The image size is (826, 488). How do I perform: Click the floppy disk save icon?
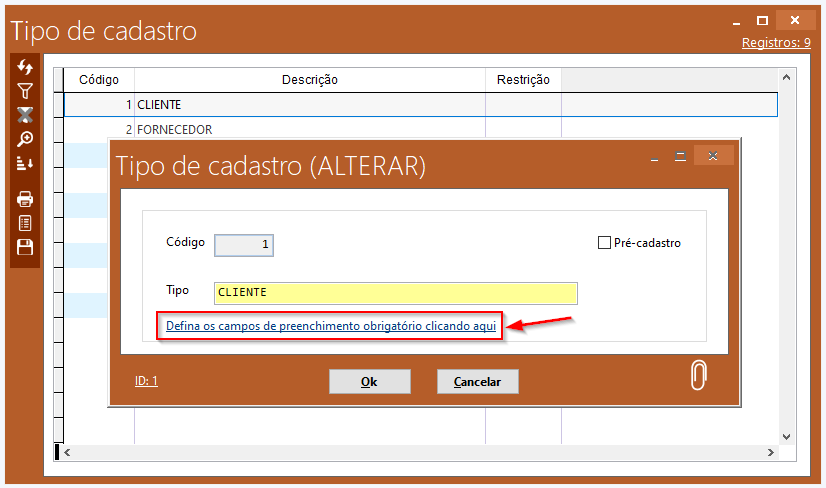(x=25, y=247)
